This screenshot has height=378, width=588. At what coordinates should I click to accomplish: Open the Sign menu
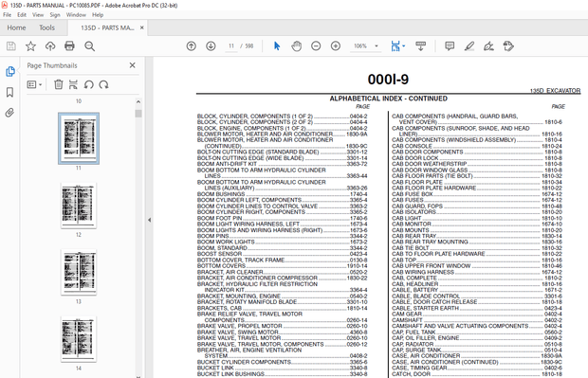tap(55, 14)
